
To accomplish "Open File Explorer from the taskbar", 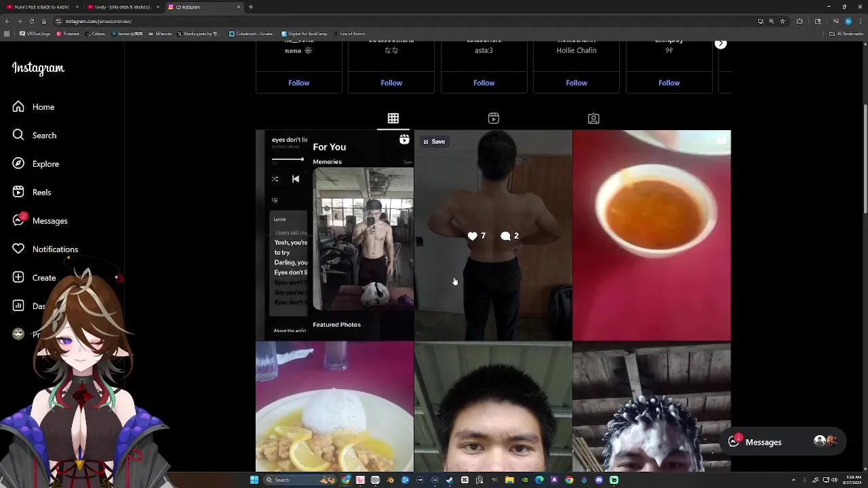I will point(509,480).
